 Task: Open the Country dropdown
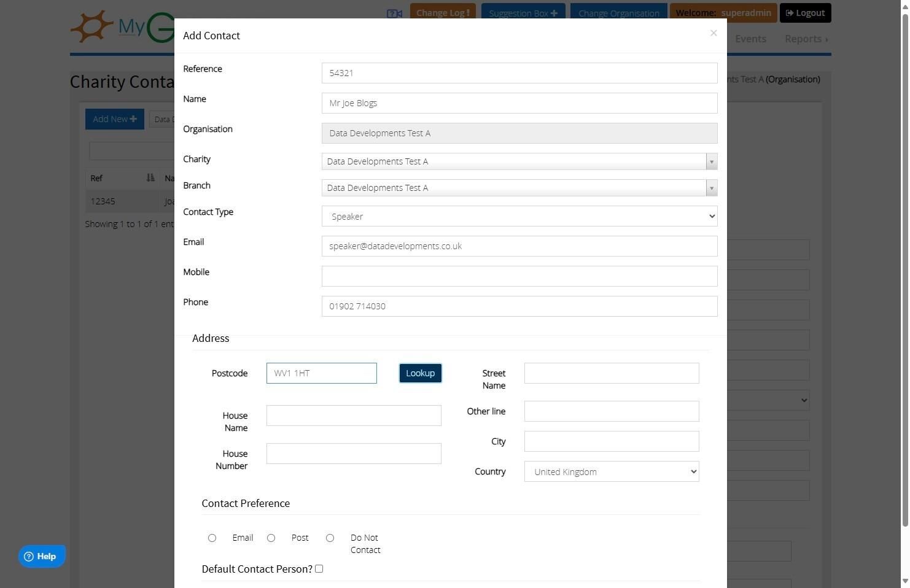(x=612, y=471)
